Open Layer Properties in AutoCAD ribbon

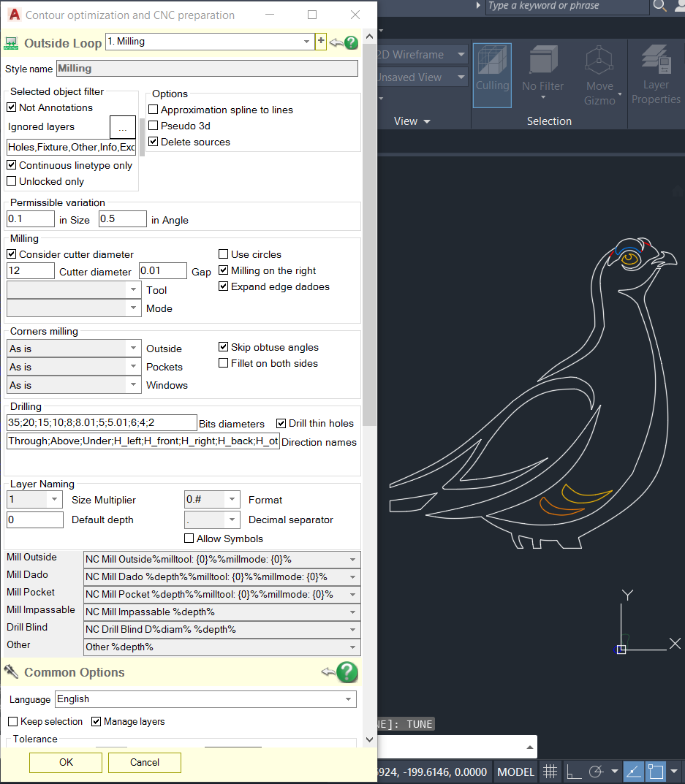tap(656, 75)
